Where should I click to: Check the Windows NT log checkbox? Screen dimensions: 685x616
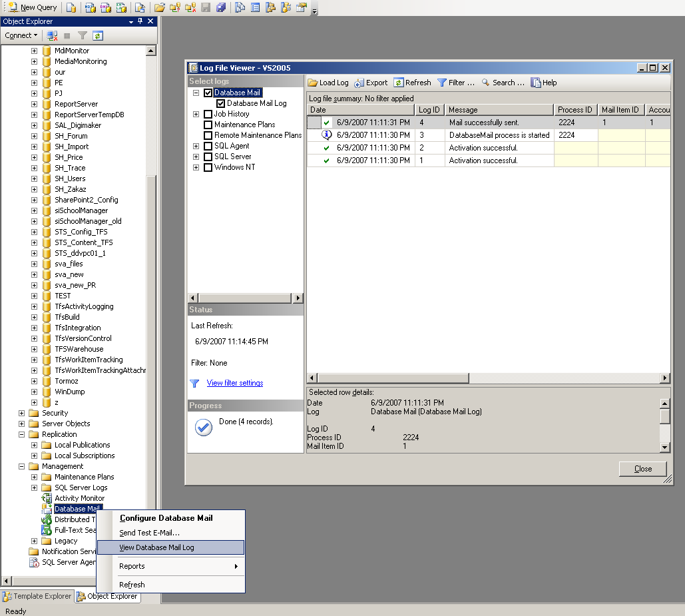click(208, 167)
